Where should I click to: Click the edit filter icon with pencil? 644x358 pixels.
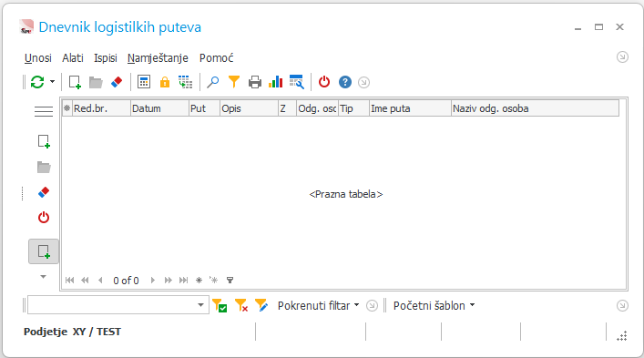tap(261, 305)
